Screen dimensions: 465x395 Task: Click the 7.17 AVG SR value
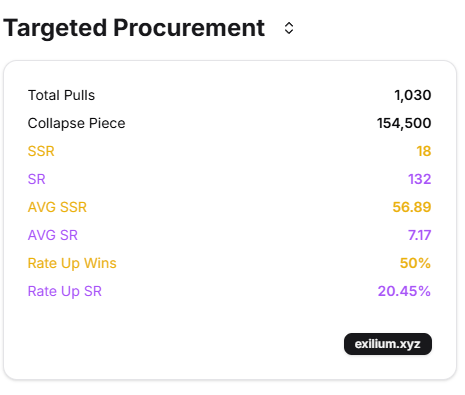pos(420,235)
